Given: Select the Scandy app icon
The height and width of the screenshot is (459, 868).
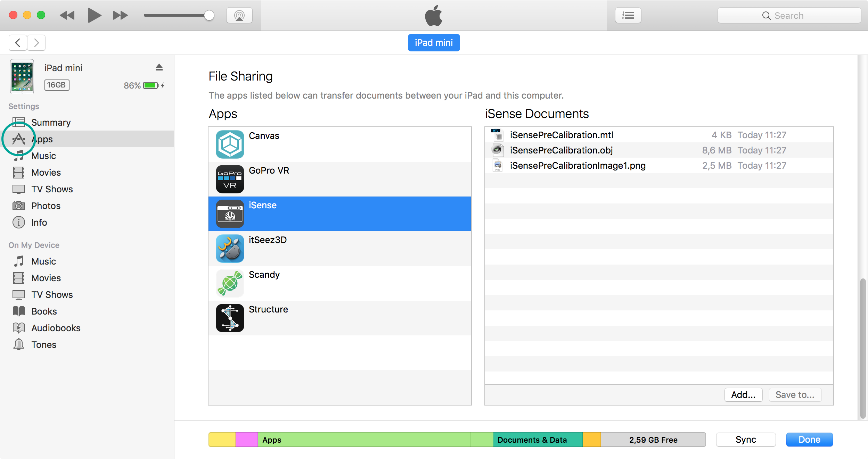Looking at the screenshot, I should click(x=230, y=283).
